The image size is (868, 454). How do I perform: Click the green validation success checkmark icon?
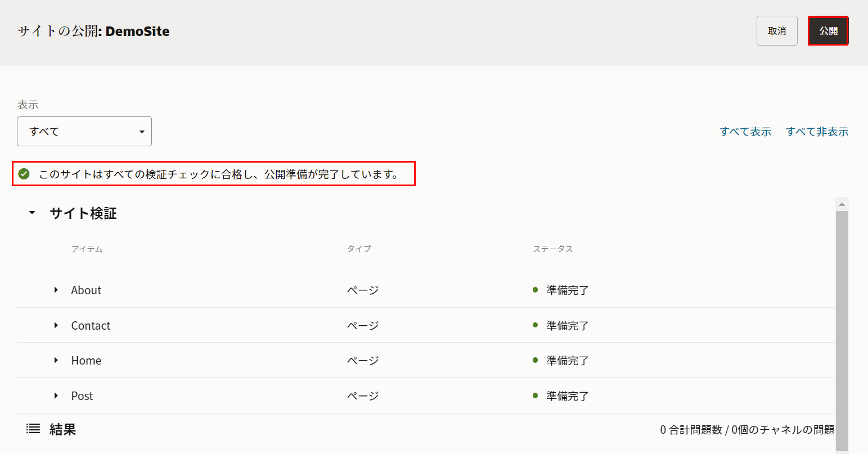(24, 174)
